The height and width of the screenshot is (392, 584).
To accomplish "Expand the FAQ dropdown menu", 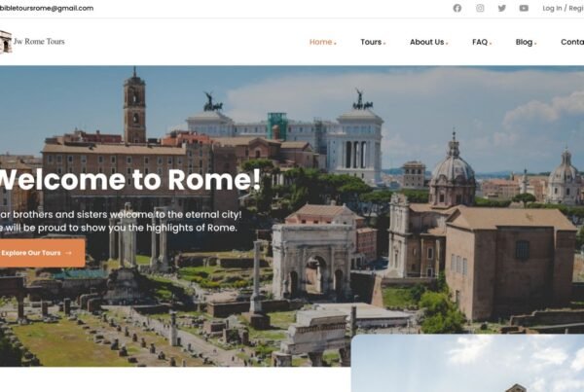I will coord(481,42).
